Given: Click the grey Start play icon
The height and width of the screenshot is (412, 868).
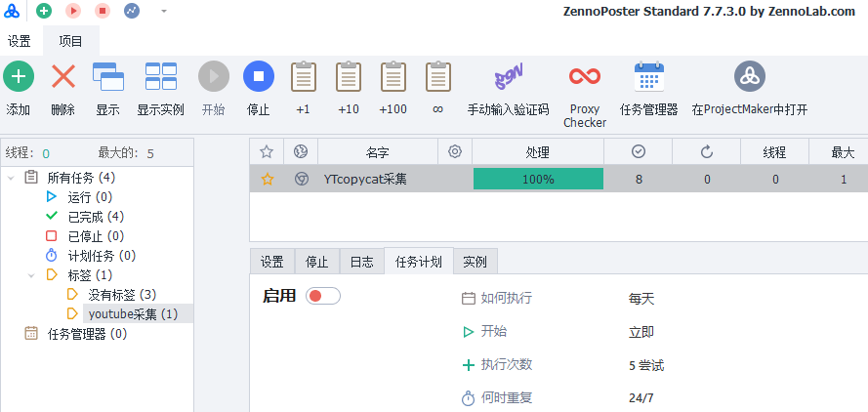Looking at the screenshot, I should (x=214, y=76).
